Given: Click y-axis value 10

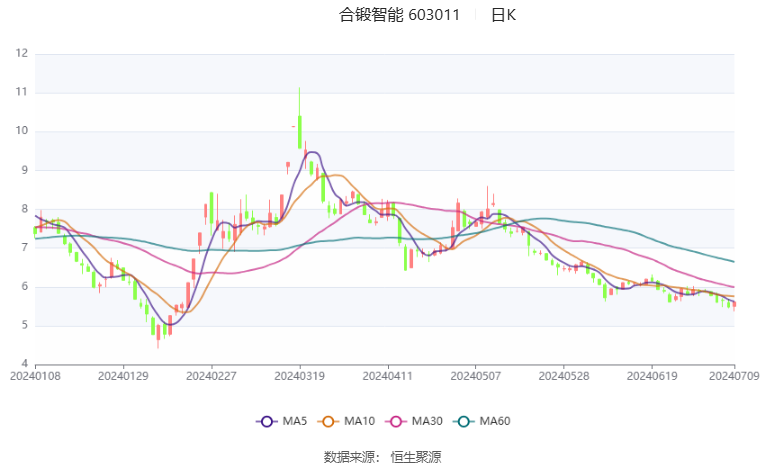Looking at the screenshot, I should click(22, 131).
